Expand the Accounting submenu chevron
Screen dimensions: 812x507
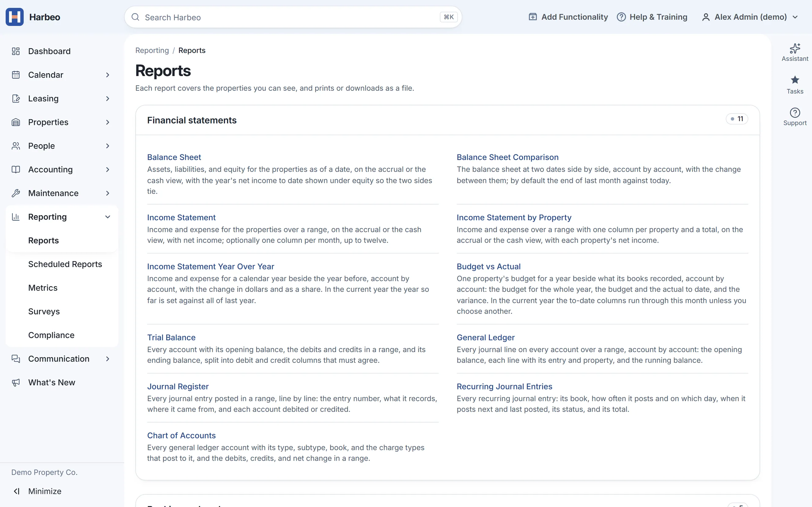108,169
